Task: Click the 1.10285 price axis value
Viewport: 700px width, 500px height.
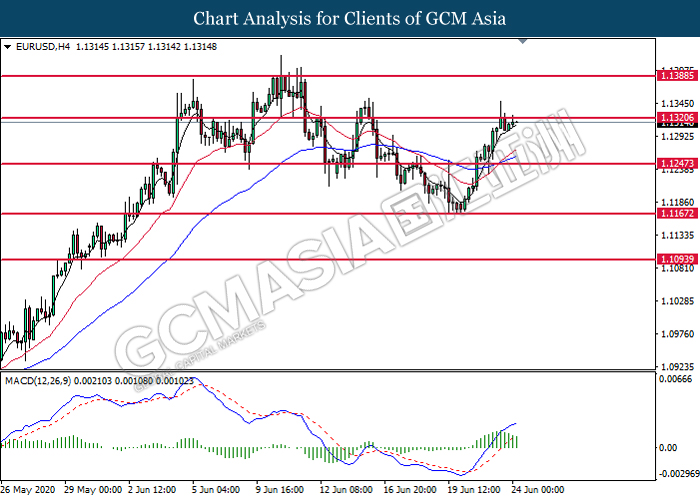Action: click(x=677, y=301)
